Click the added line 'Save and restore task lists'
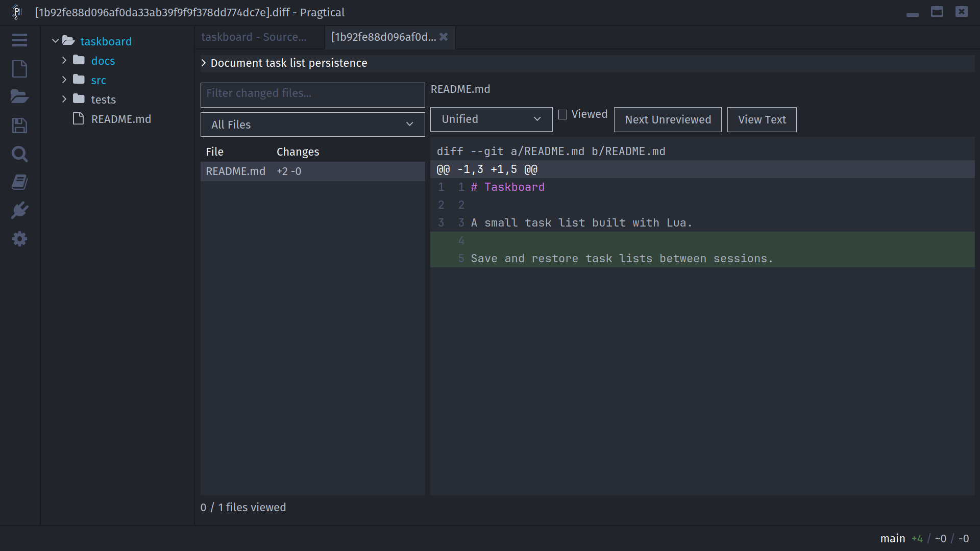Image resolution: width=980 pixels, height=551 pixels. pyautogui.click(x=702, y=259)
